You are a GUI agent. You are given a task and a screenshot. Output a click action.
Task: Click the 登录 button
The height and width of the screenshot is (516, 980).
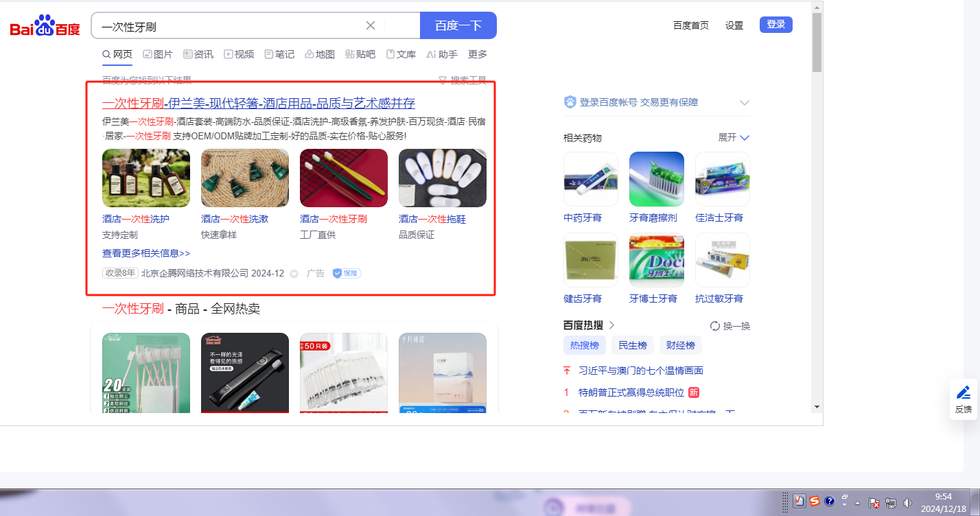776,25
